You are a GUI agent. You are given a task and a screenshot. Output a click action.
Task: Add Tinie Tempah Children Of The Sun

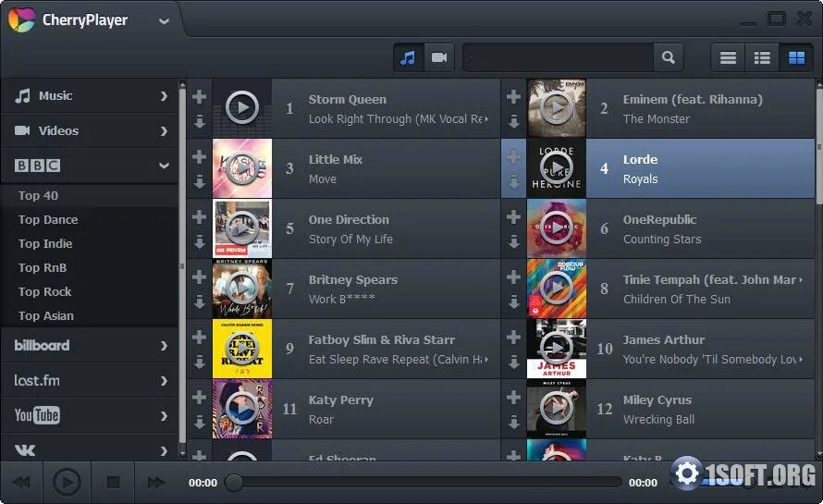tap(513, 277)
